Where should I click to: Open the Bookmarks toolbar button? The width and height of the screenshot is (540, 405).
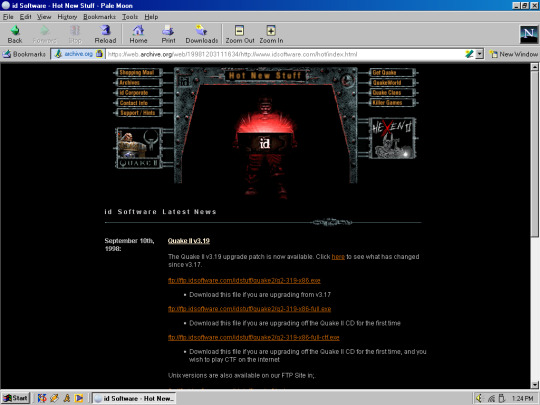(24, 54)
